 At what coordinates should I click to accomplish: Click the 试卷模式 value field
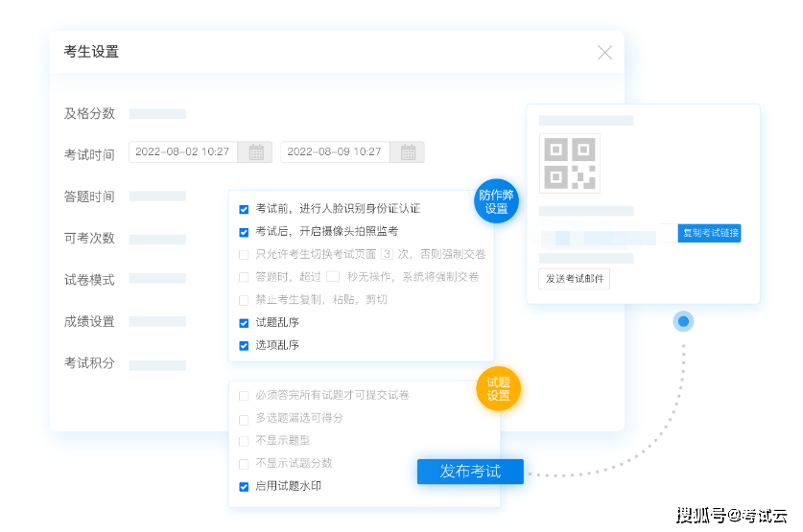click(x=157, y=279)
